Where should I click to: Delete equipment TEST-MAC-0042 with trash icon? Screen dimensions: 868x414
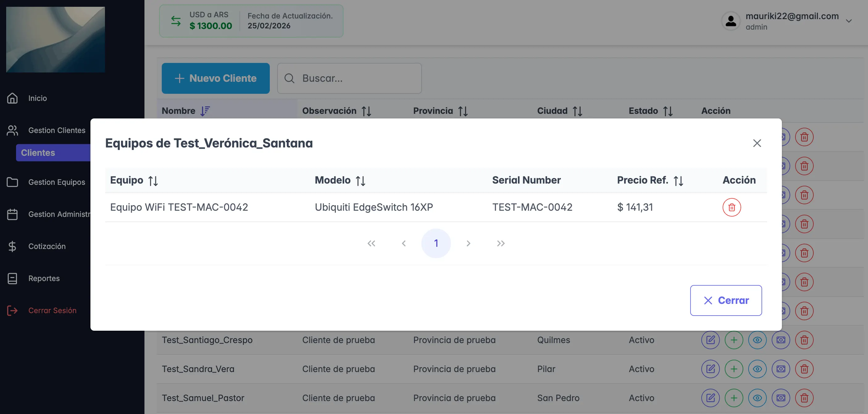[x=731, y=207]
